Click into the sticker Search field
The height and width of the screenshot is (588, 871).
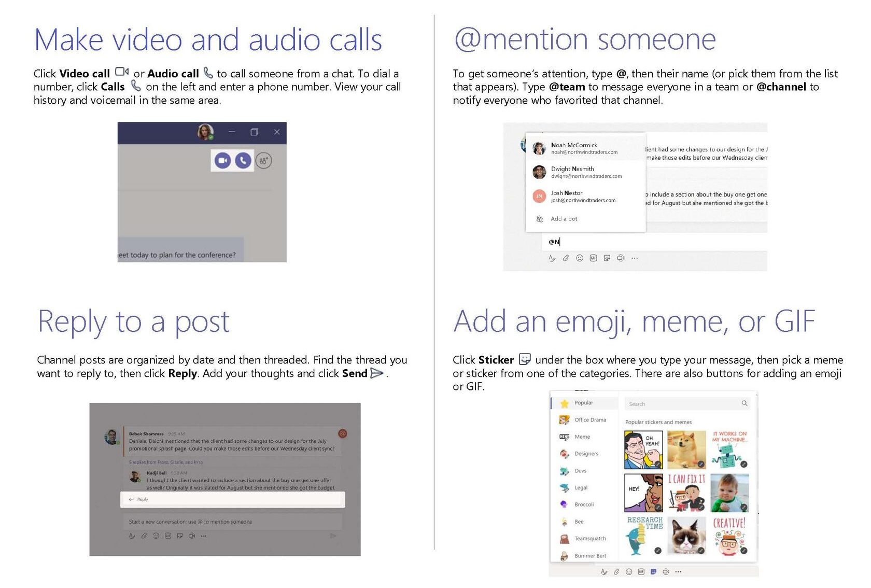click(682, 404)
